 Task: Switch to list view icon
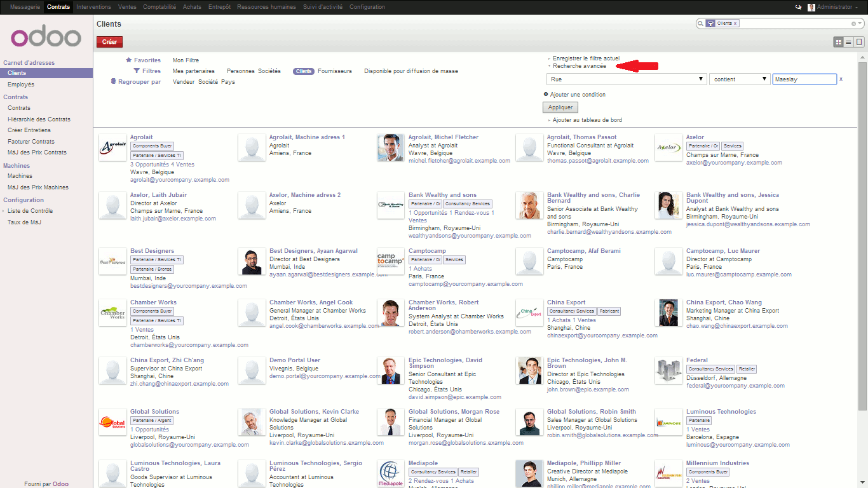click(848, 42)
